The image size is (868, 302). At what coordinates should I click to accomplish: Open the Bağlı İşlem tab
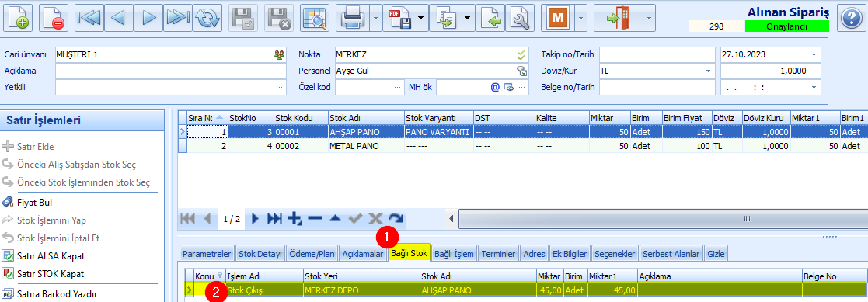pos(455,254)
